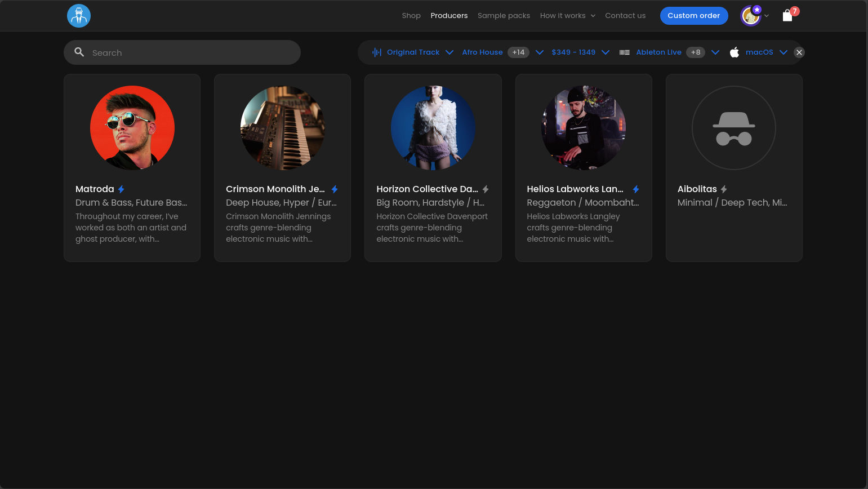Open the Ableton Live DAW dropdown
868x489 pixels.
[715, 52]
